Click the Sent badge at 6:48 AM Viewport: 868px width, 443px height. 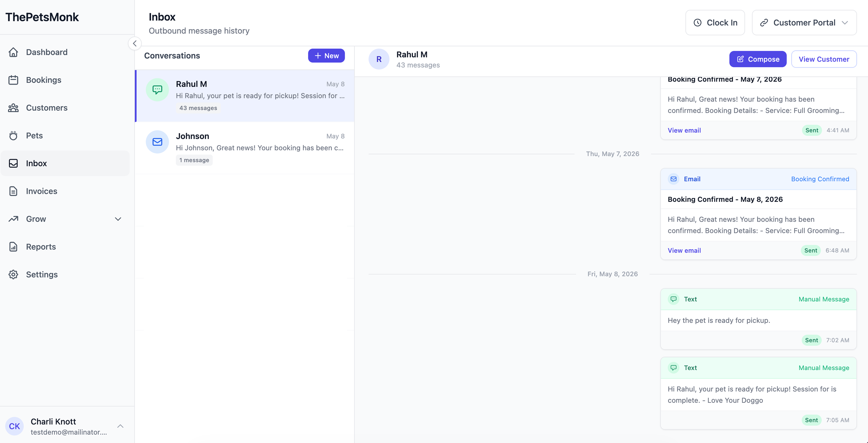coord(810,250)
